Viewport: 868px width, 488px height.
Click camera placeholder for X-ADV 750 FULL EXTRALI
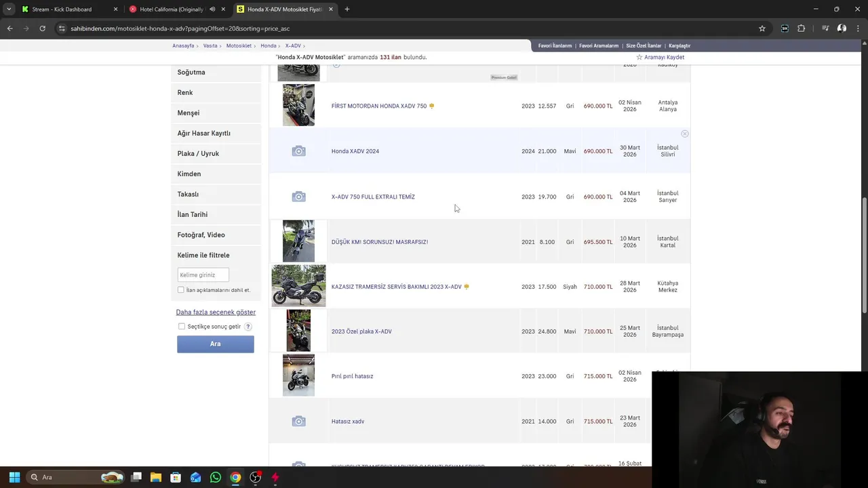coord(298,197)
